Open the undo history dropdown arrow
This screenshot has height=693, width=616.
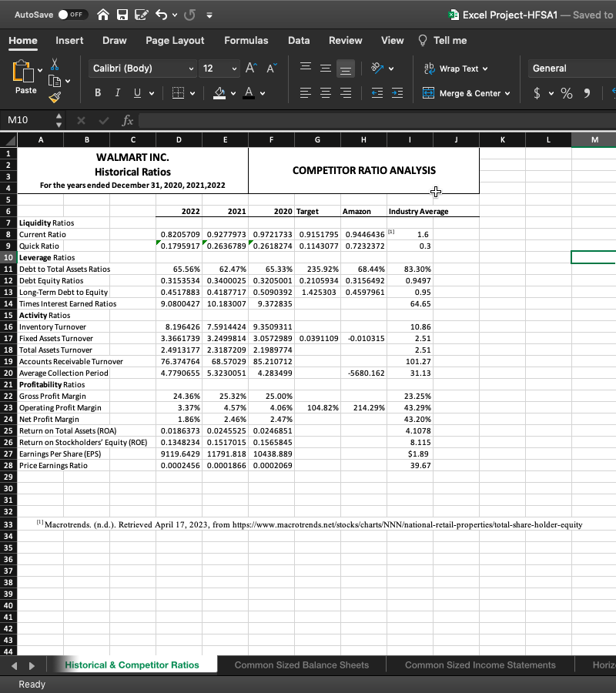(x=175, y=15)
